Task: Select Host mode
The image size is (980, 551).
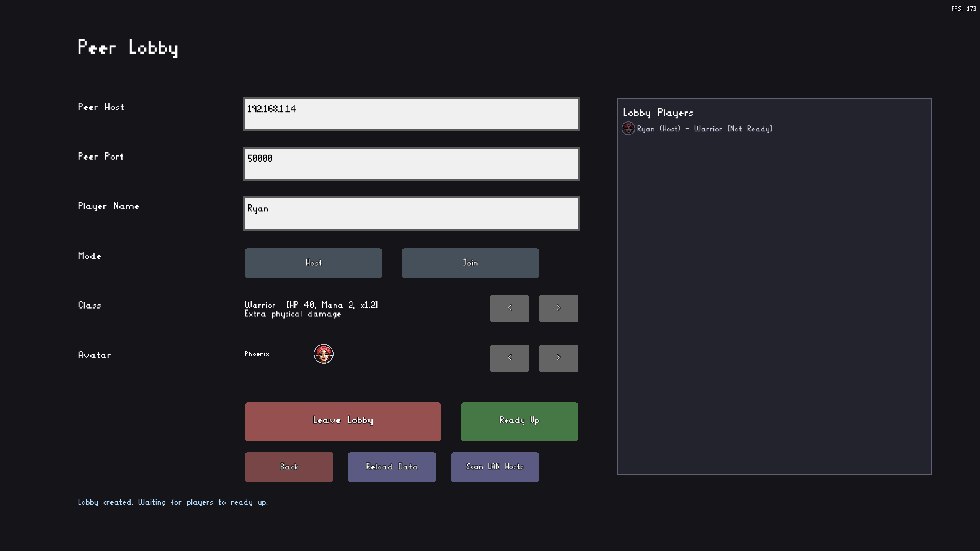Action: 313,263
